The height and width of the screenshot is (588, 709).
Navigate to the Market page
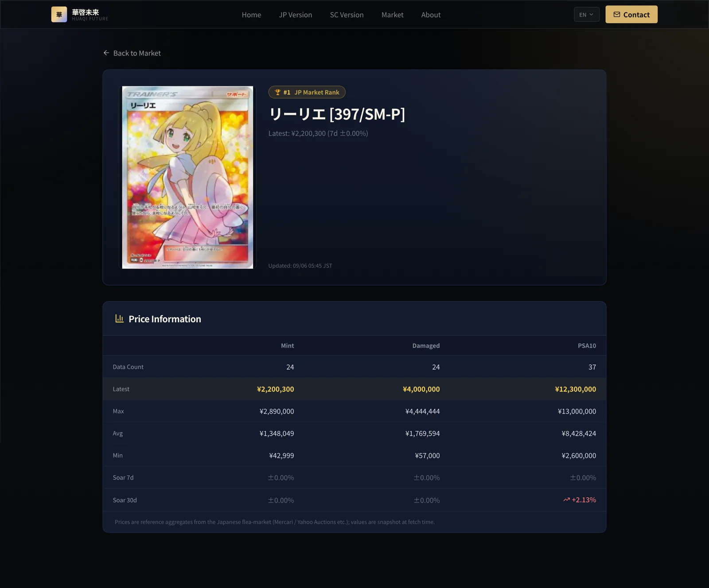pyautogui.click(x=392, y=15)
